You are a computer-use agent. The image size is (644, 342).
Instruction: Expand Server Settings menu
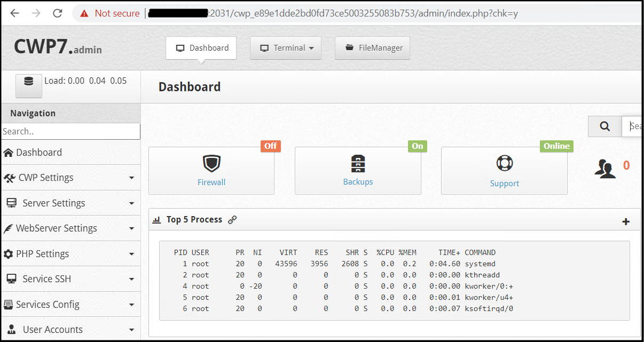(x=70, y=203)
